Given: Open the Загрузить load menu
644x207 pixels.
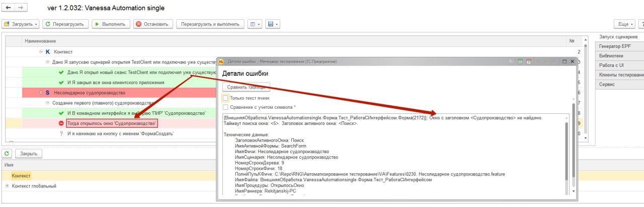Looking at the screenshot, I should click(x=21, y=24).
